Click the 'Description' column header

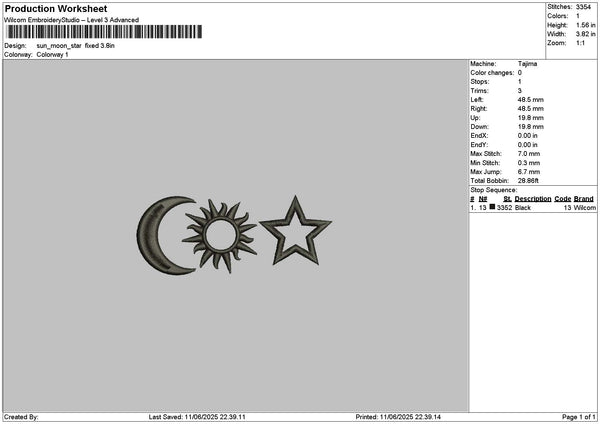533,199
